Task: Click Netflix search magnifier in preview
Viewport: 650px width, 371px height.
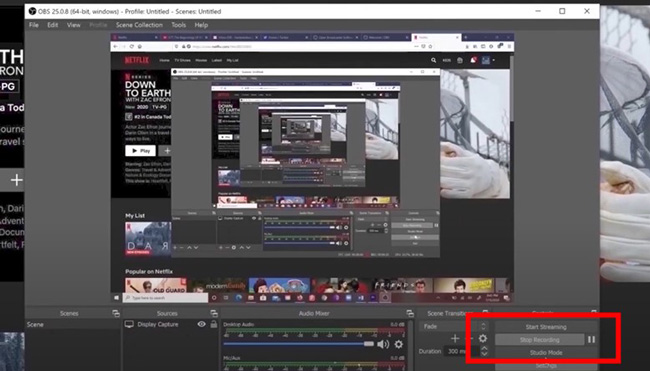Action: click(434, 60)
